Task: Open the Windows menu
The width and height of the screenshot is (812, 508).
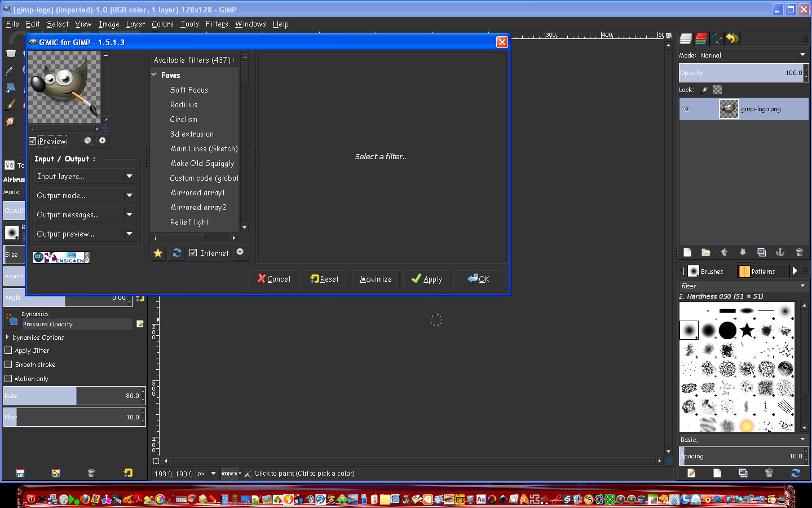Action: point(250,24)
